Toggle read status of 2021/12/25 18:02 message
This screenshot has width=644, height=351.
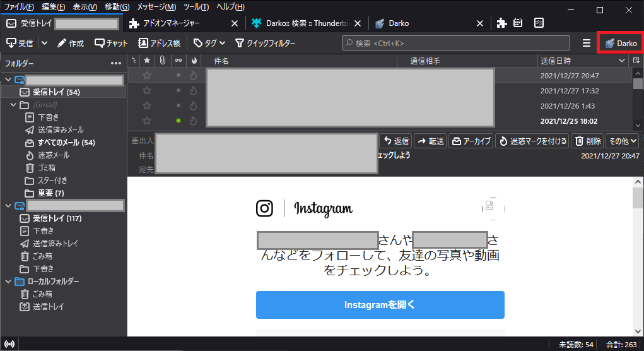[179, 121]
